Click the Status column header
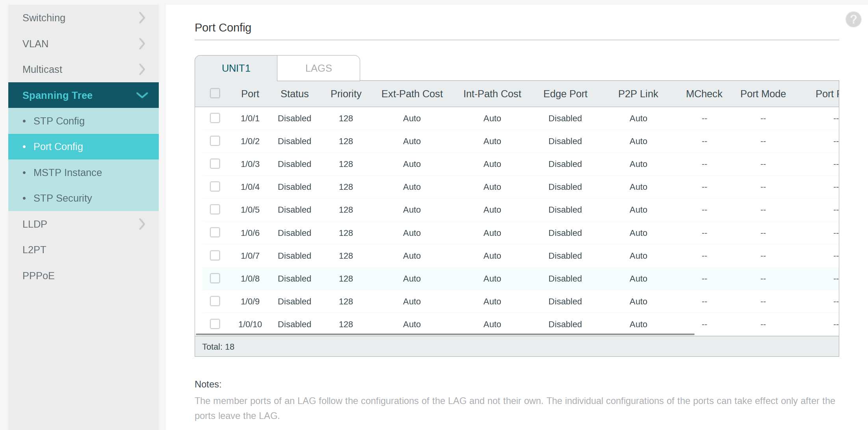Screen dimensions: 868x430 click(294, 94)
